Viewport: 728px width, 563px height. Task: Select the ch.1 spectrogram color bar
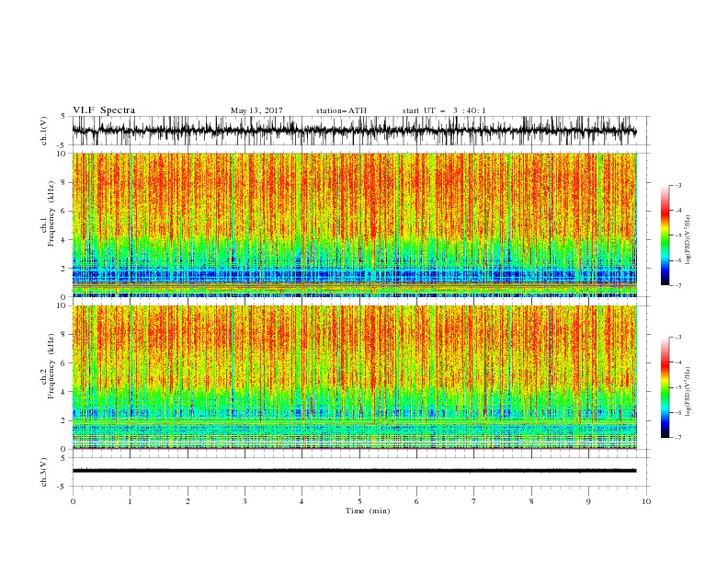click(x=665, y=235)
